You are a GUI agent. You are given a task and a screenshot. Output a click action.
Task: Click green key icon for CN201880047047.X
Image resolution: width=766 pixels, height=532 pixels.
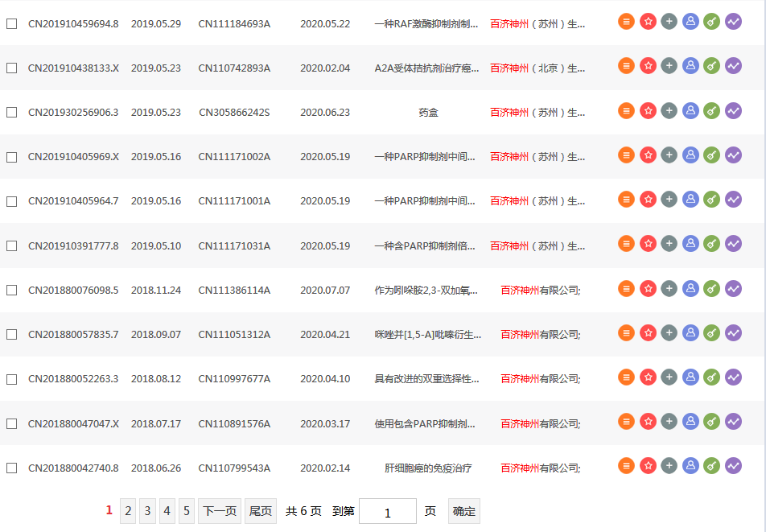click(711, 421)
